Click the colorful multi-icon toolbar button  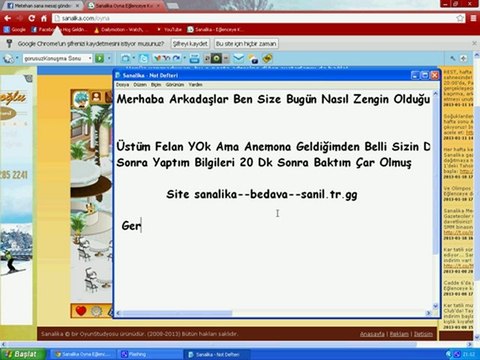[167, 59]
